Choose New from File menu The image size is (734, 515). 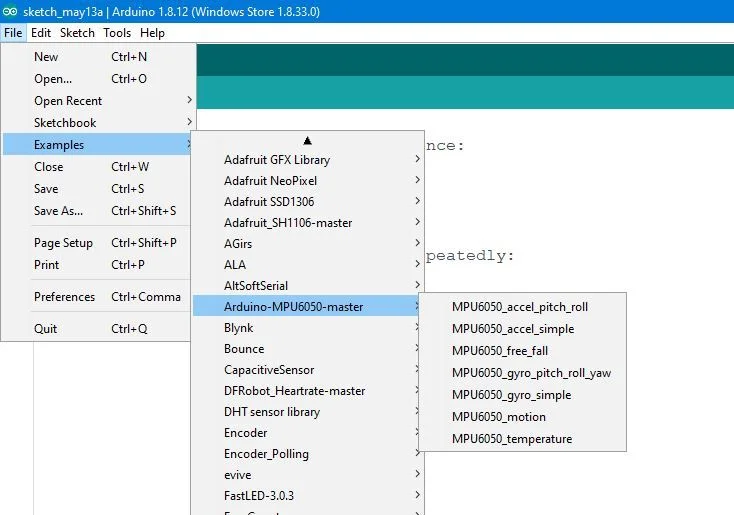pos(99,57)
